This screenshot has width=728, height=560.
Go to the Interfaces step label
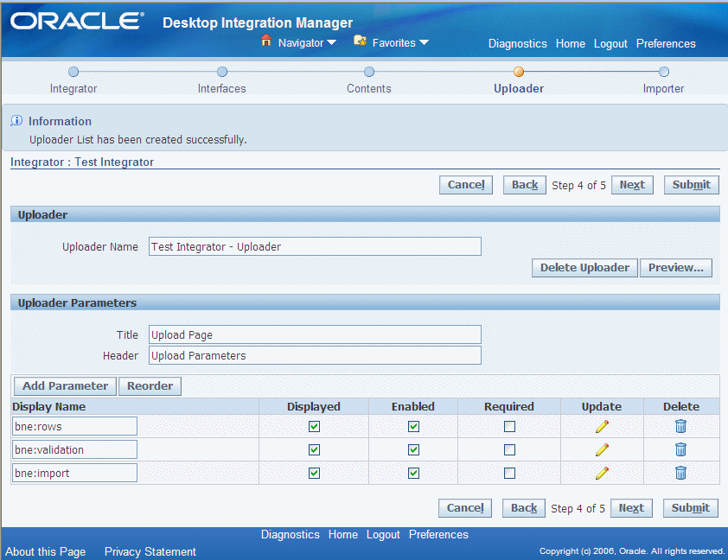point(222,89)
